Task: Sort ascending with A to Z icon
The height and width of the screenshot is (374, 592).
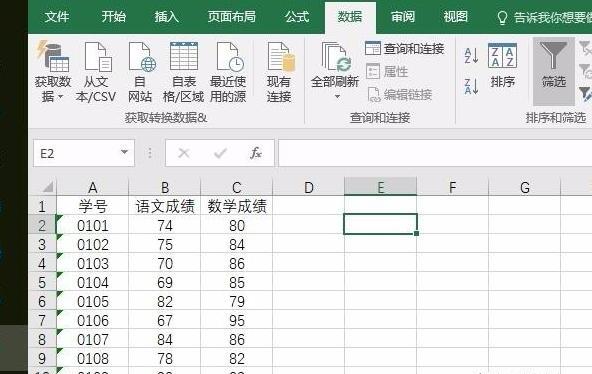Action: pos(472,55)
